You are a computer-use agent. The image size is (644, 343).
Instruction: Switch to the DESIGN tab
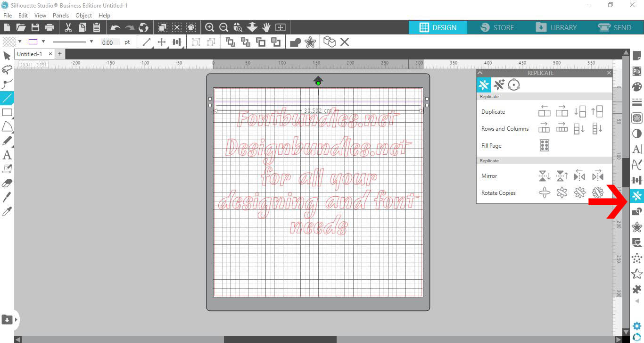click(438, 27)
